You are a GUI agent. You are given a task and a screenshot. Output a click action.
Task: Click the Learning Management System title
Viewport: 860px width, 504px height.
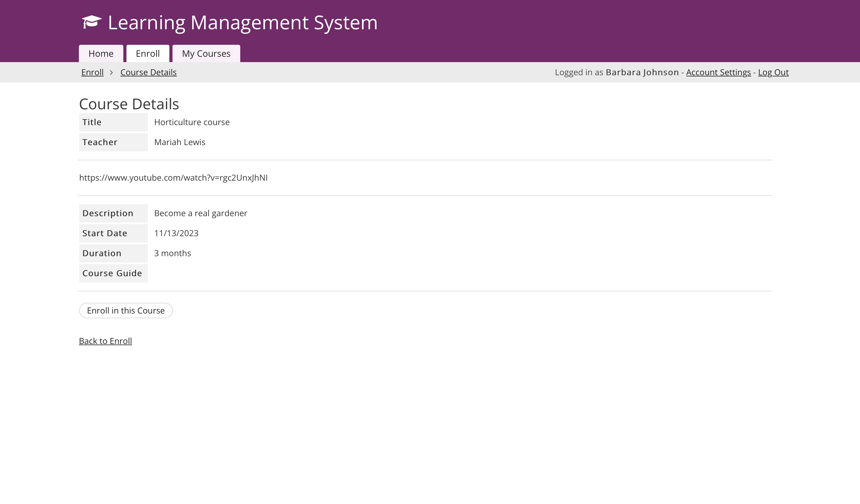243,22
